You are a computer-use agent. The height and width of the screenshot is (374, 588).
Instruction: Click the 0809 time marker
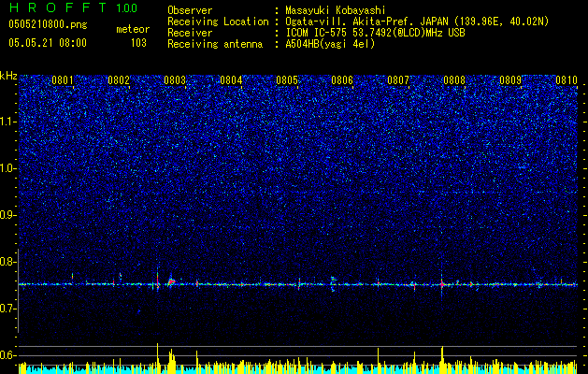pos(510,80)
